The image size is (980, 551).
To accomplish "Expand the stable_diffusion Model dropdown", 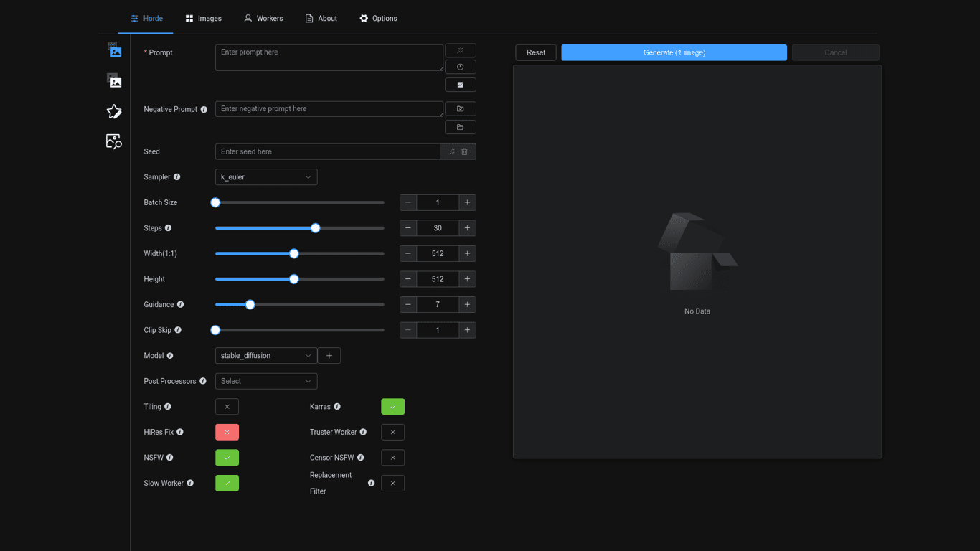I will 266,356.
